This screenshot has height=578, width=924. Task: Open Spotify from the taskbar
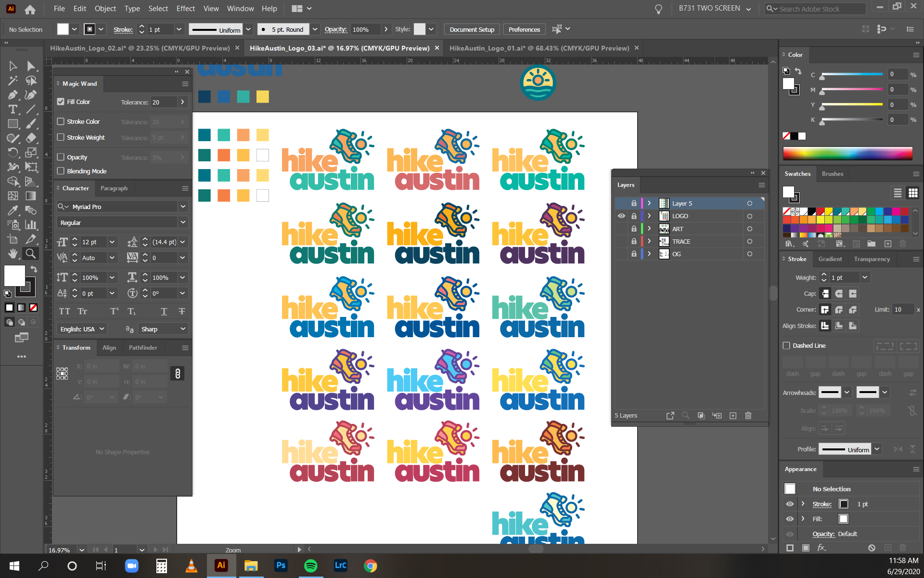pos(310,565)
